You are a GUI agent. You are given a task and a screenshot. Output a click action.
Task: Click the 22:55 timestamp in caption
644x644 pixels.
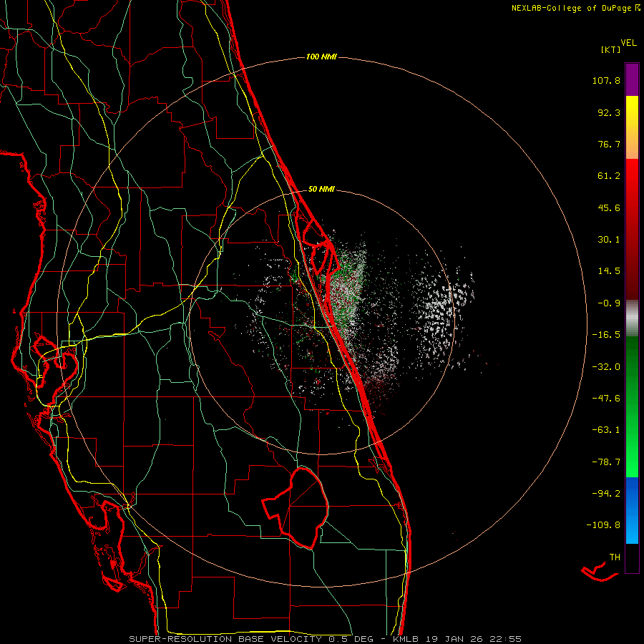point(506,639)
